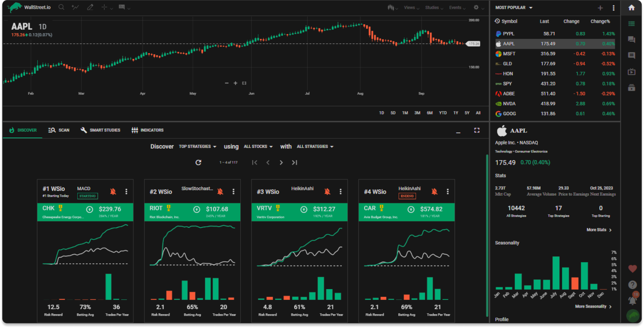Select the PYPL row in the watchlist
644x328 pixels.
[x=555, y=34]
